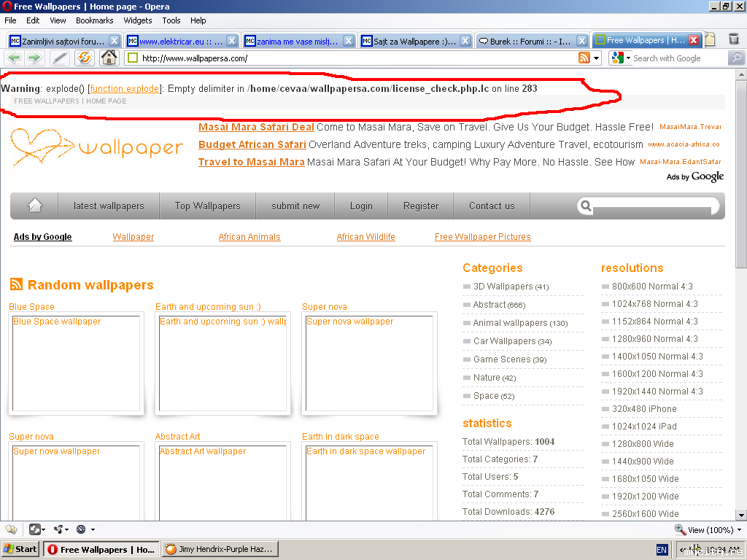The height and width of the screenshot is (560, 747).
Task: Close the 'www.elektricar.eu' tab
Action: pyautogui.click(x=231, y=41)
